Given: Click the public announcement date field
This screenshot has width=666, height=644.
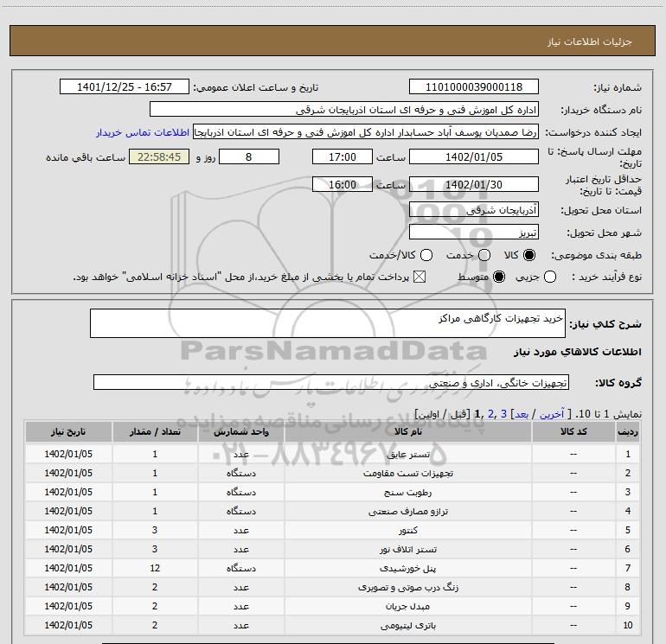Looking at the screenshot, I should pyautogui.click(x=125, y=86).
